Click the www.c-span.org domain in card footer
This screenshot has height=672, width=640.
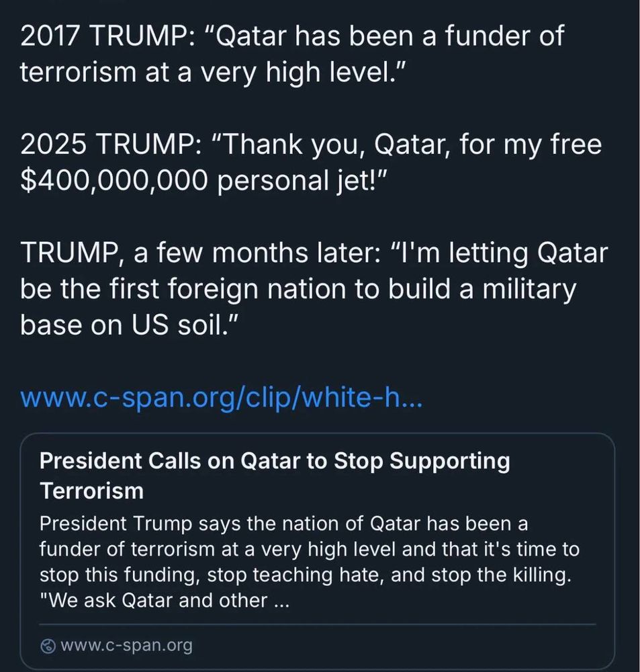(126, 646)
